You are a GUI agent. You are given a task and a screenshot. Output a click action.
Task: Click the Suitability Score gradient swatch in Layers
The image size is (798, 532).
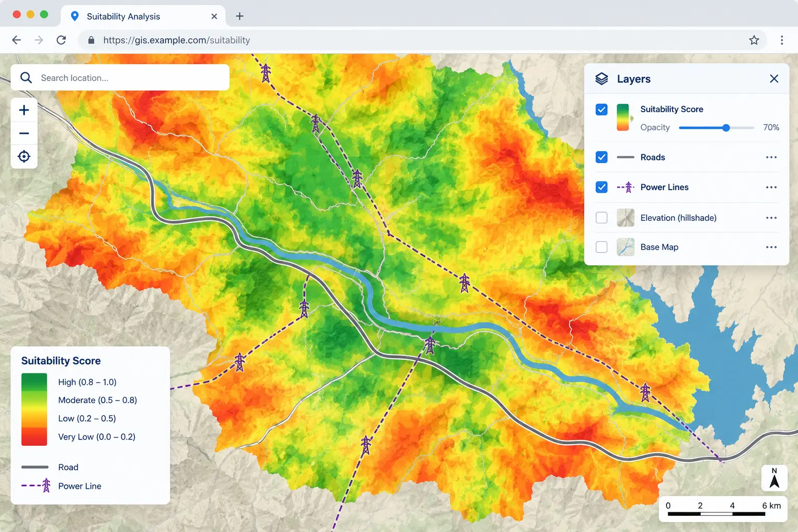(623, 117)
